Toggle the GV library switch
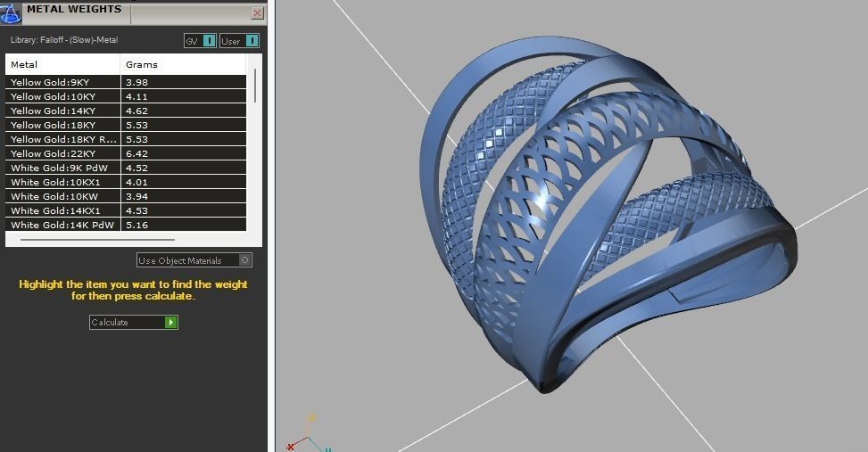Viewport: 868px width, 452px height. tap(200, 41)
